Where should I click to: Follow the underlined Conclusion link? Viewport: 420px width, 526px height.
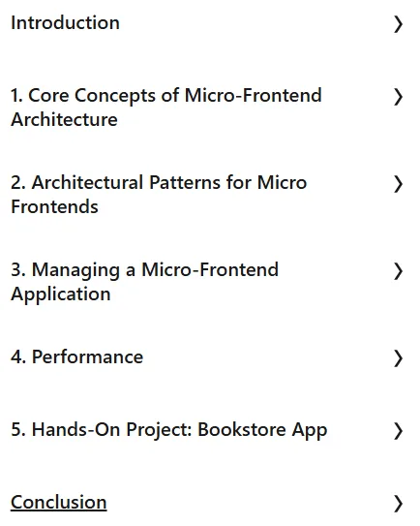pyautogui.click(x=59, y=502)
